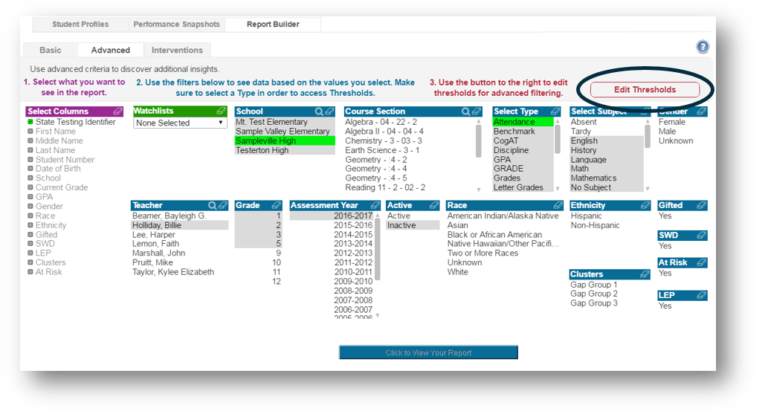The height and width of the screenshot is (414, 768).
Task: Switch to the Interventions tab
Action: (x=177, y=49)
